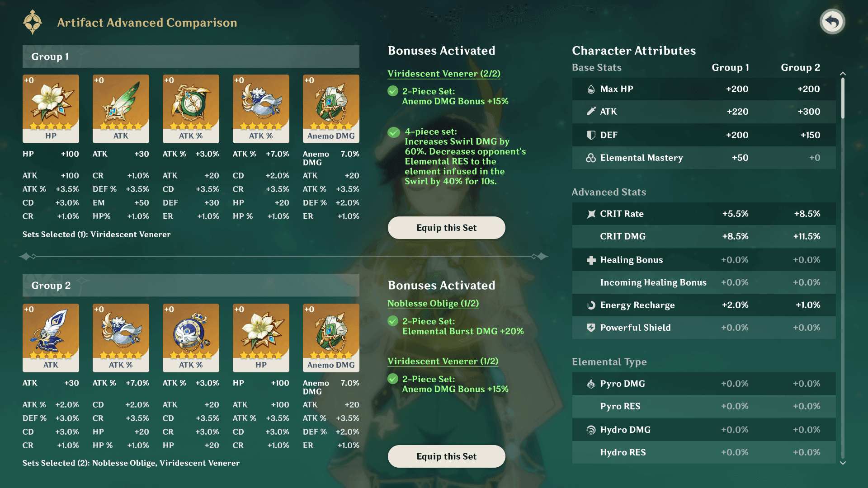Screen dimensions: 868x488
Task: Click scroll down arrow on attributes list
Action: tap(843, 463)
